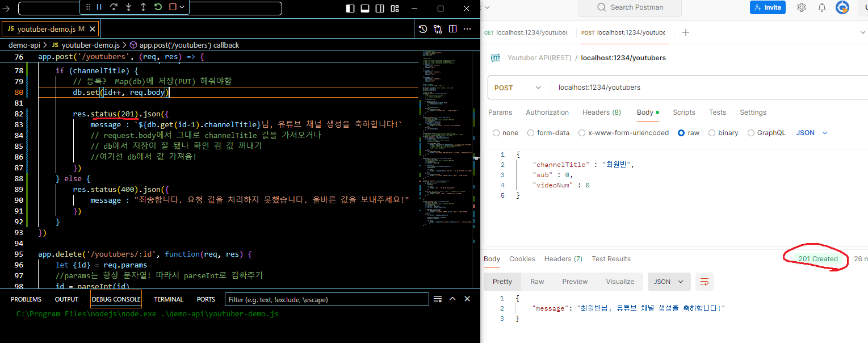Open the timeline history icon in editor actions
868x343 pixels.
(423, 29)
